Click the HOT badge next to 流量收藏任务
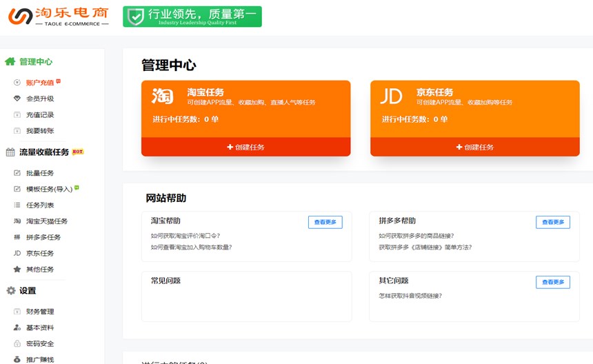 77,152
